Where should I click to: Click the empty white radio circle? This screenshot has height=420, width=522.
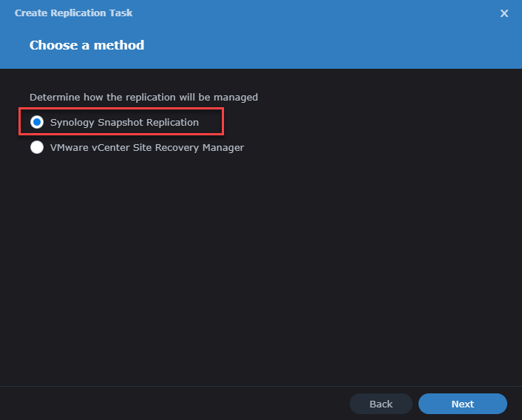(36, 147)
